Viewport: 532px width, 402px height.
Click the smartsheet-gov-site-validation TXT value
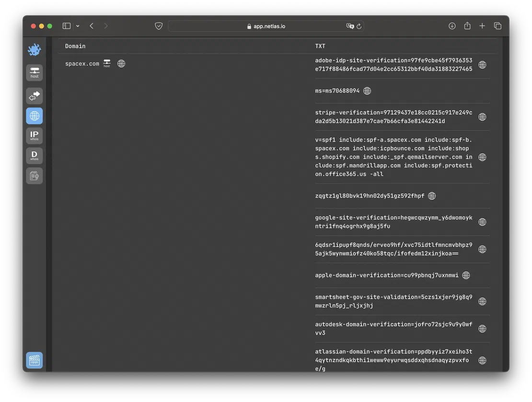pos(393,301)
